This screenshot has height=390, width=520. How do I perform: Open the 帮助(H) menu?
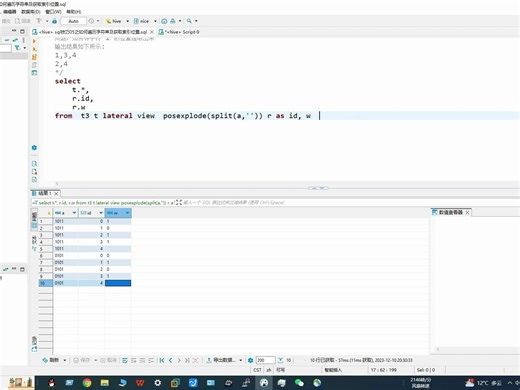(74, 12)
